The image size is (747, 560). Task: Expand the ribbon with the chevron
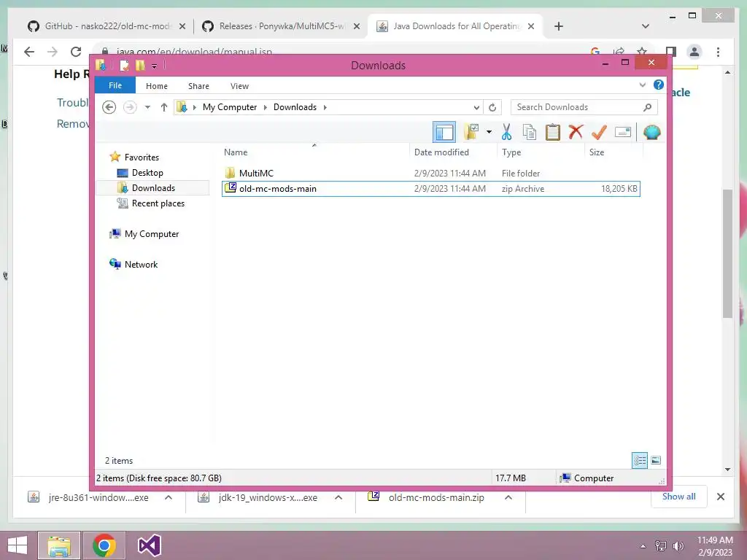click(642, 85)
